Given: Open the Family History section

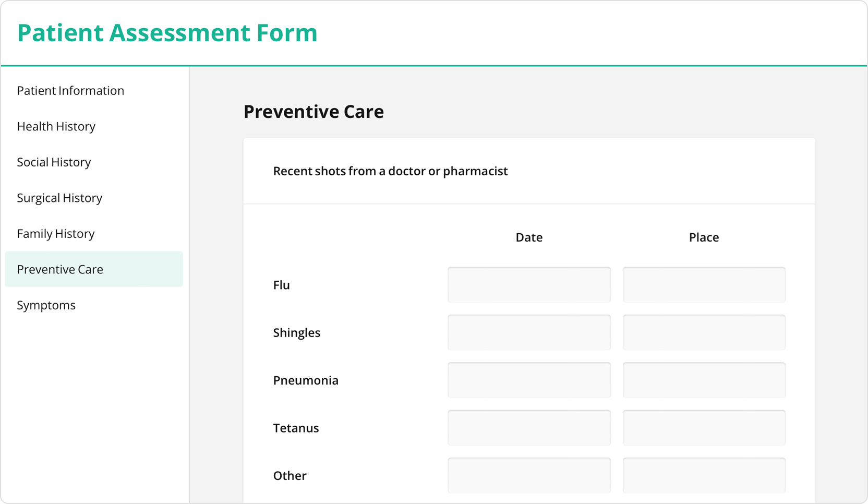Looking at the screenshot, I should 55,233.
